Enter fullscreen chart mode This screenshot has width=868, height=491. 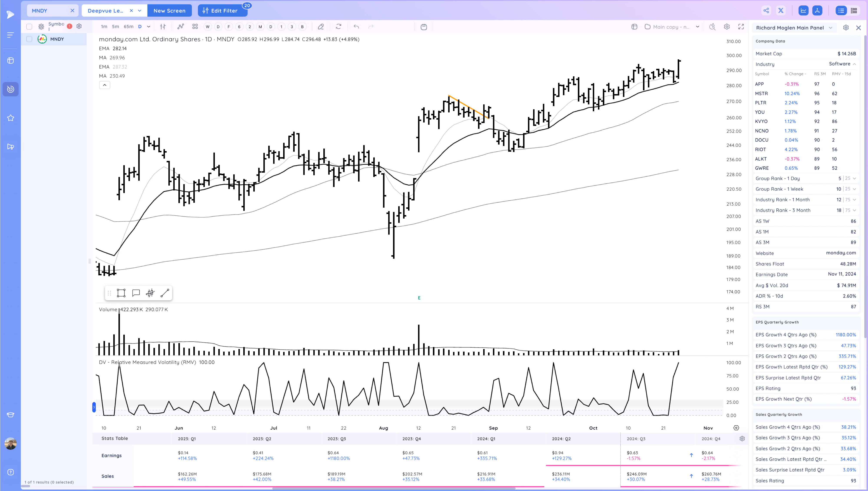pyautogui.click(x=741, y=27)
